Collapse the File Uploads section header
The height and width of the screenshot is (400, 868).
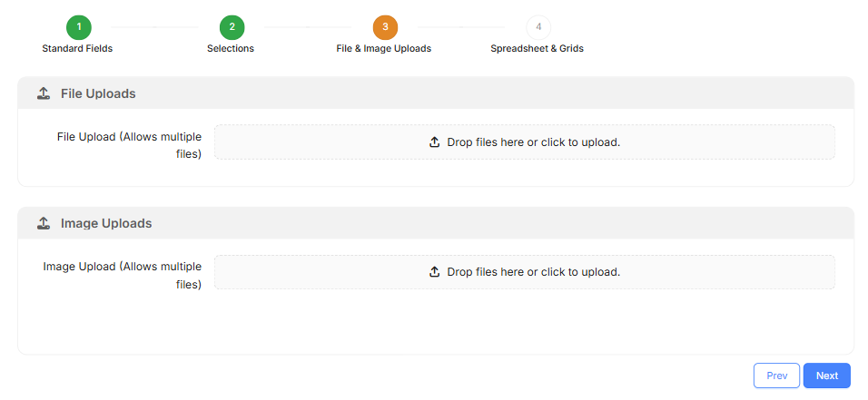[436, 93]
